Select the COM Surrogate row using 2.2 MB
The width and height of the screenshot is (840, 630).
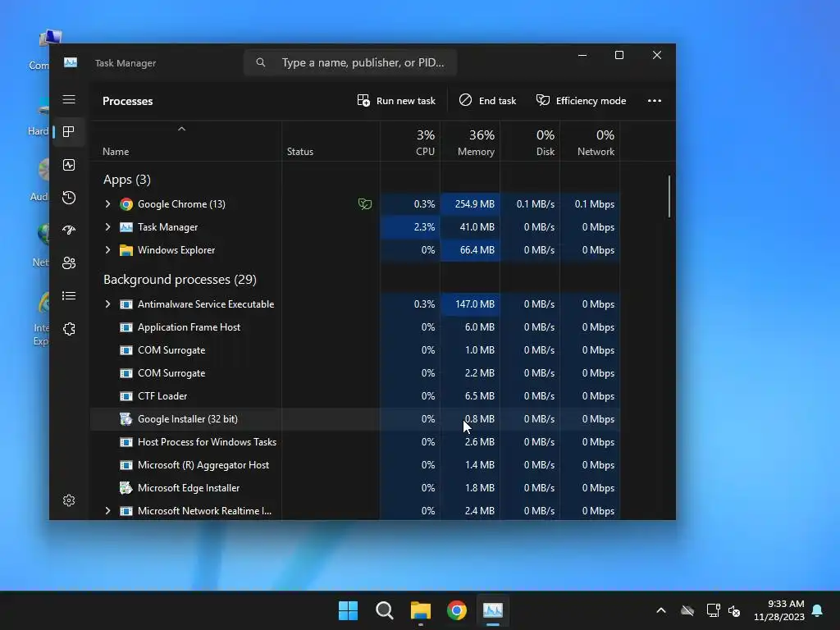pos(356,373)
